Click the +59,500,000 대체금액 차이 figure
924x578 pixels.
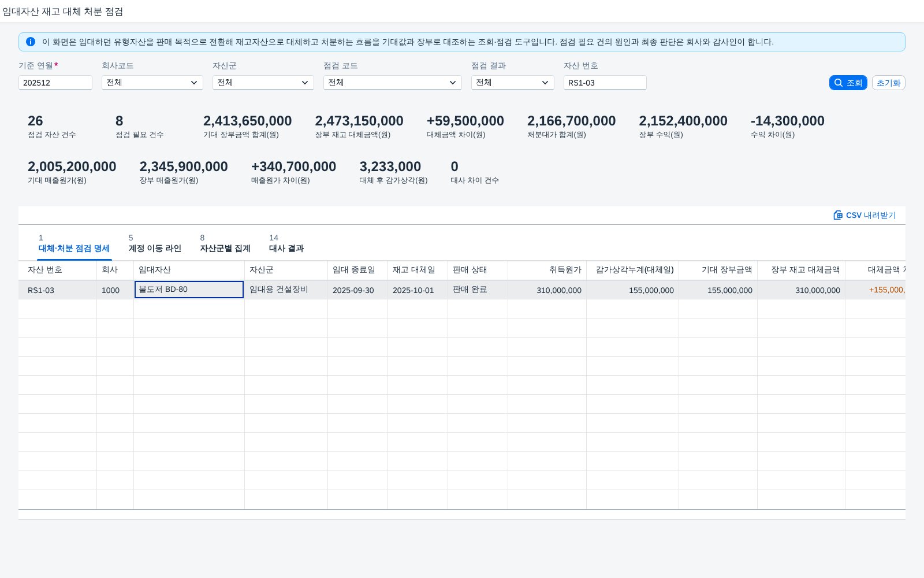pyautogui.click(x=465, y=121)
